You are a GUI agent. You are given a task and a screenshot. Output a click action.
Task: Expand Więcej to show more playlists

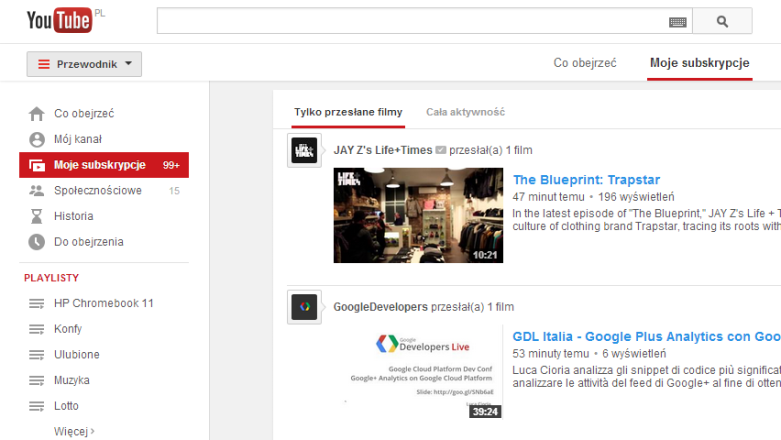(74, 431)
